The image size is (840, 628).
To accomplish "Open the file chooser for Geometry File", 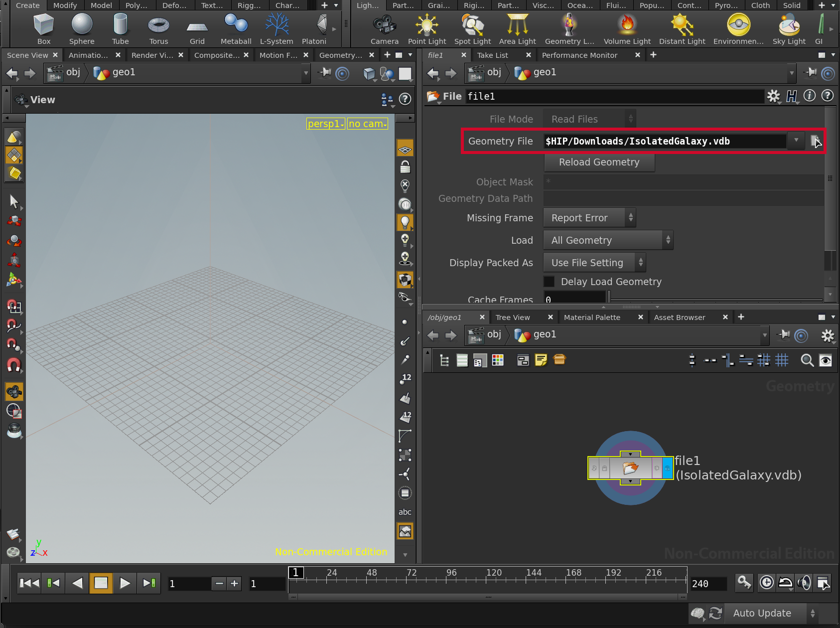I will [x=815, y=141].
